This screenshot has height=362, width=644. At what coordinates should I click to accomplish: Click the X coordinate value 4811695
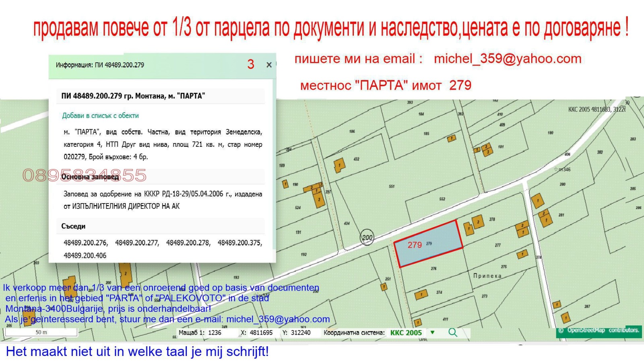click(261, 333)
